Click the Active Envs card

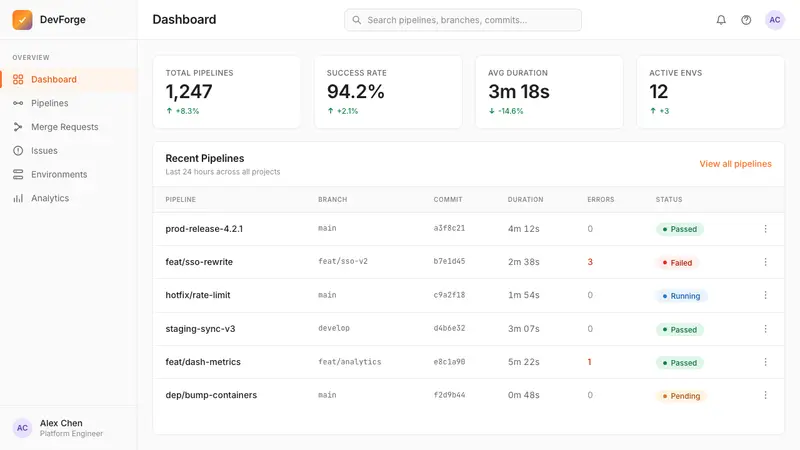pyautogui.click(x=710, y=92)
